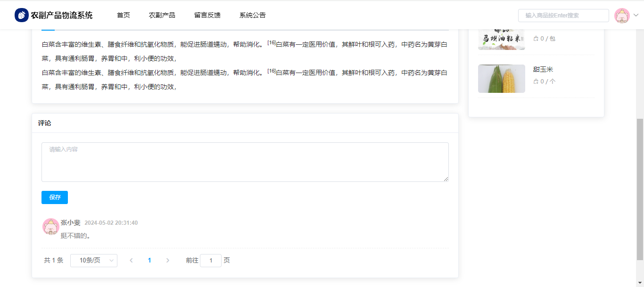Screen dimensions: 644x287
Task: Open the 甜玉米 product title link
Action: pyautogui.click(x=543, y=69)
